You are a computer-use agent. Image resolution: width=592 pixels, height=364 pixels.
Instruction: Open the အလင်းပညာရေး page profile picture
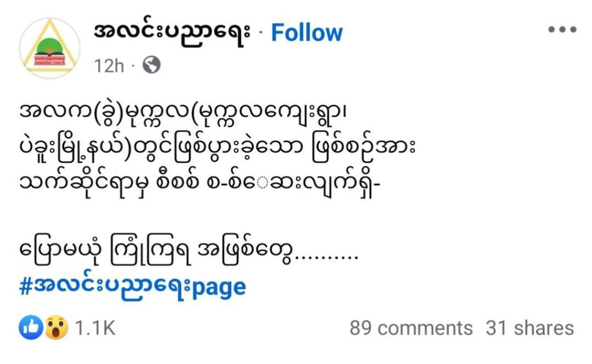49,48
